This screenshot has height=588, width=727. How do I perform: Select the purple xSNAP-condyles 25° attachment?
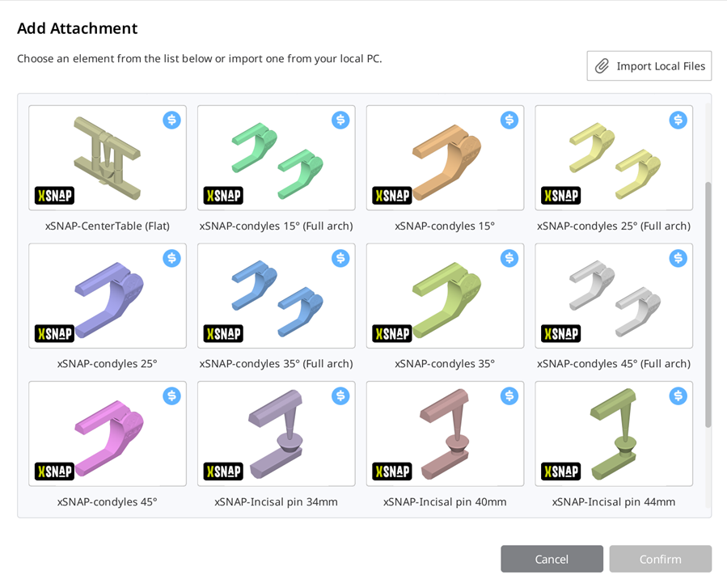[108, 296]
